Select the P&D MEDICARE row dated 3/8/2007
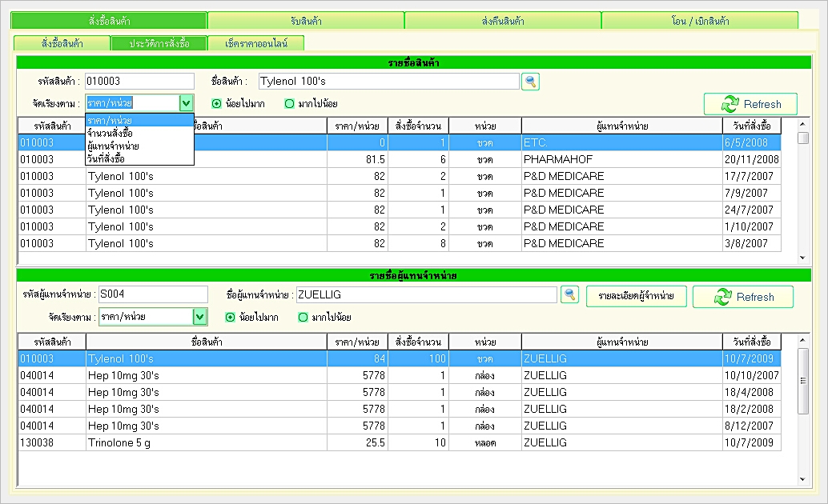 [x=400, y=244]
